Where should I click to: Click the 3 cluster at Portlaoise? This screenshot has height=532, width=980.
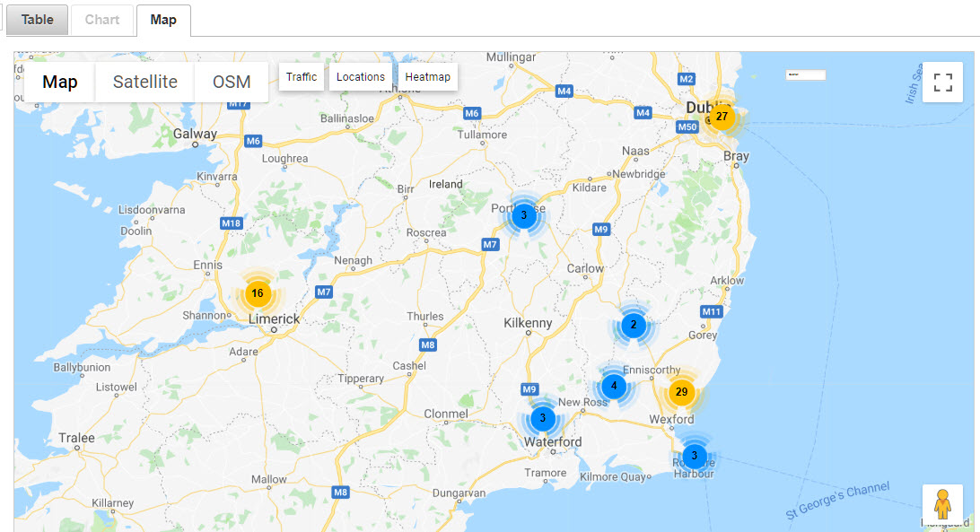pos(524,215)
